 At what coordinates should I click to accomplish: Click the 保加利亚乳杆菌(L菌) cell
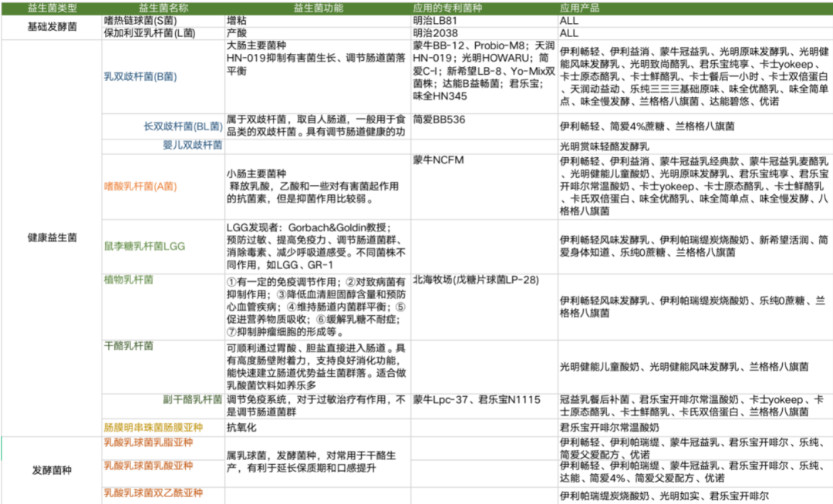pos(163,33)
